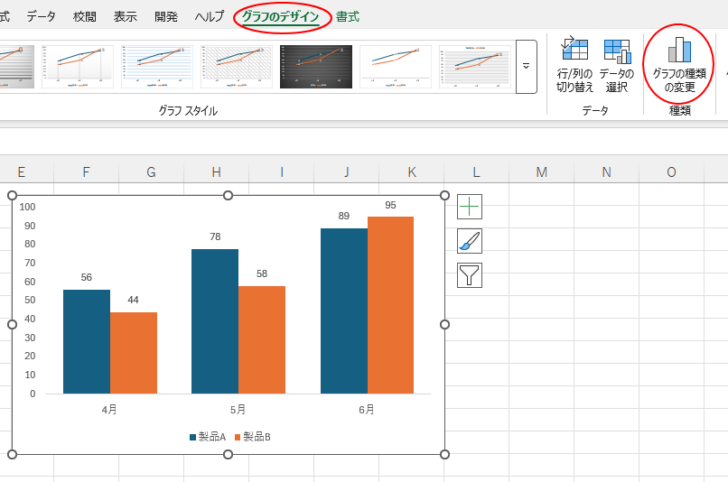Apply the gray striped chart style

[474, 66]
